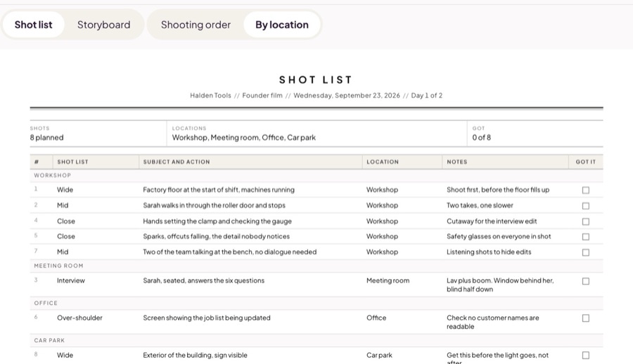Click the SHOT LIST page title
The image size is (633, 364).
pyautogui.click(x=316, y=80)
